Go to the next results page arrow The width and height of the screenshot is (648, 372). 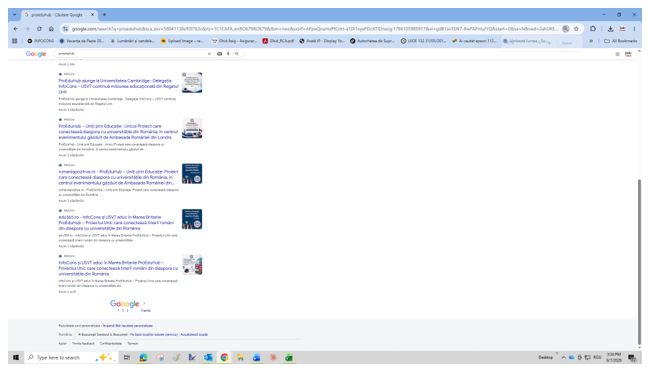(144, 304)
